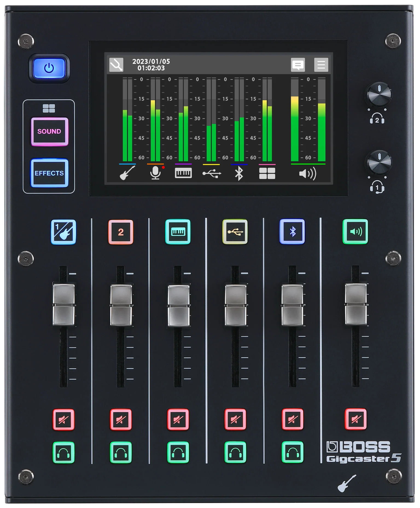Enable headphone monitoring on channel 1
The width and height of the screenshot is (420, 508).
point(63,452)
